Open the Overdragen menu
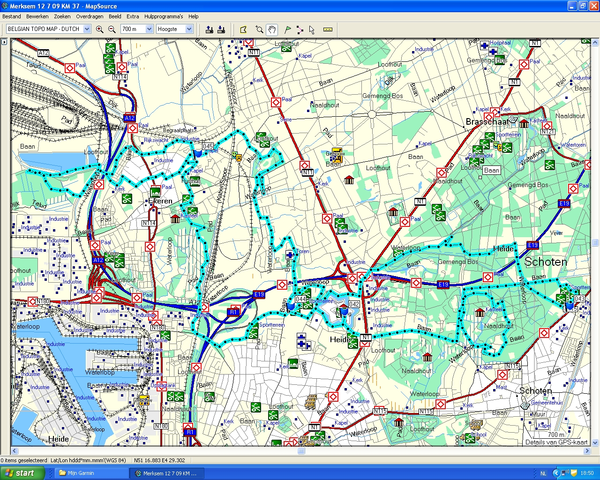600x480 pixels. point(89,18)
